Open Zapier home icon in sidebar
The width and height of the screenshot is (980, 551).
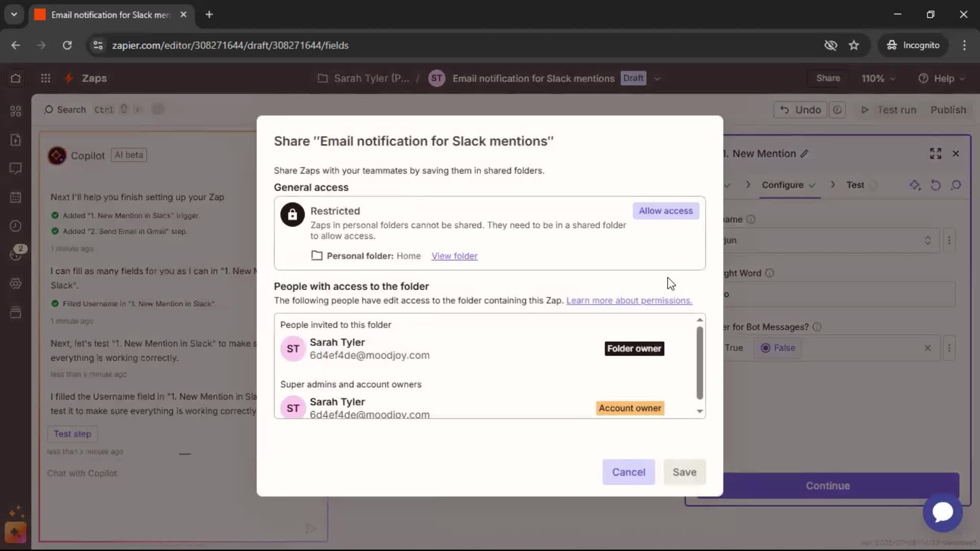click(x=15, y=78)
